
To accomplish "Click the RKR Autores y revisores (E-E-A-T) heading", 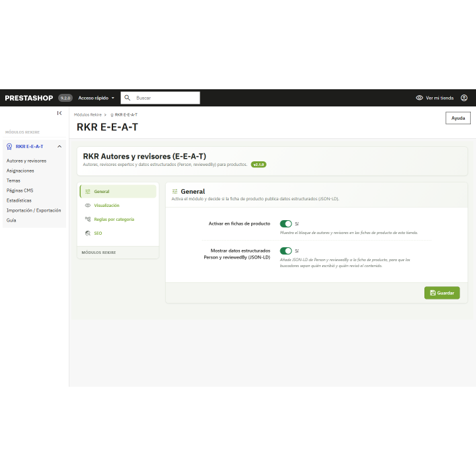I will 145,156.
